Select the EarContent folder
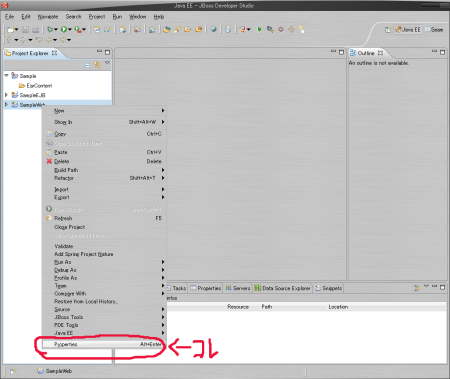The image size is (450, 379). (36, 86)
